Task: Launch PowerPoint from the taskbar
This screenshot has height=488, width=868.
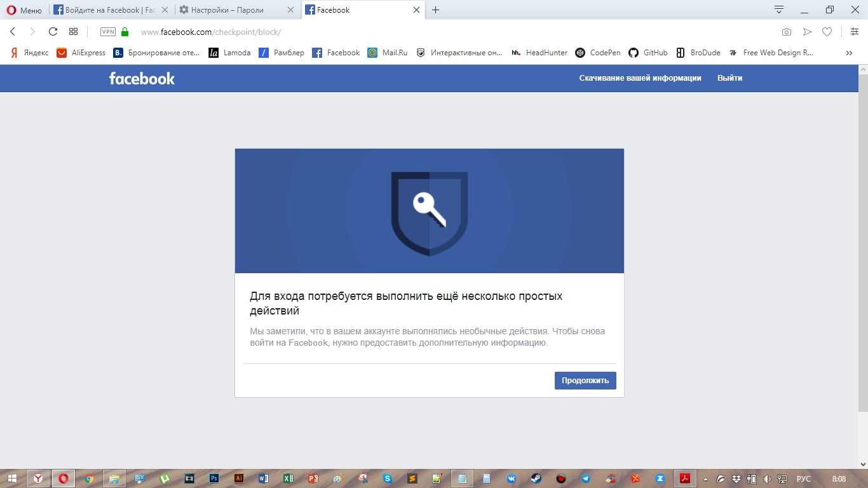Action: pyautogui.click(x=313, y=478)
